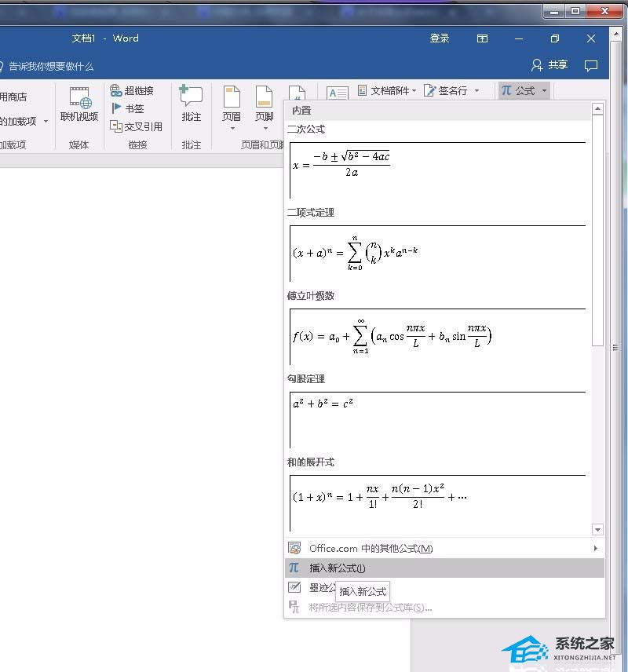Click the window scroll up arrow at right
Image resolution: width=628 pixels, height=672 pixels.
pyautogui.click(x=616, y=34)
